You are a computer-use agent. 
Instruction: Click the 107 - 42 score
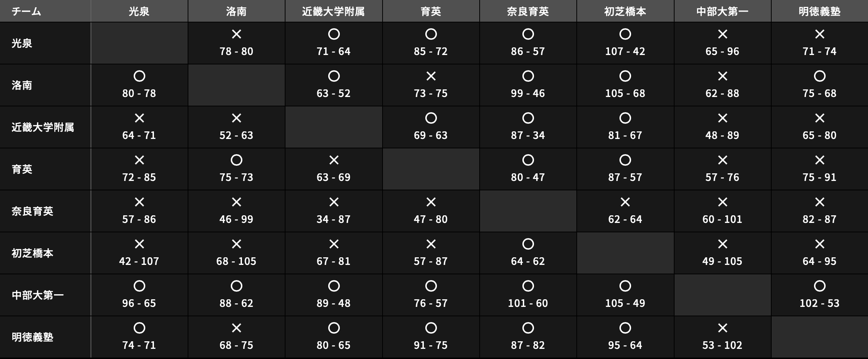(x=625, y=51)
